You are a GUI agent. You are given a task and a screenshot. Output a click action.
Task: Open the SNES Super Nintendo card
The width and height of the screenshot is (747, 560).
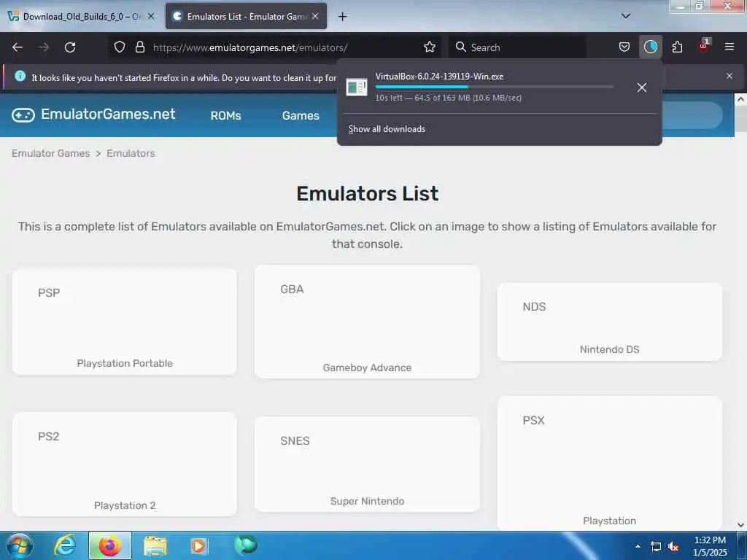(367, 464)
